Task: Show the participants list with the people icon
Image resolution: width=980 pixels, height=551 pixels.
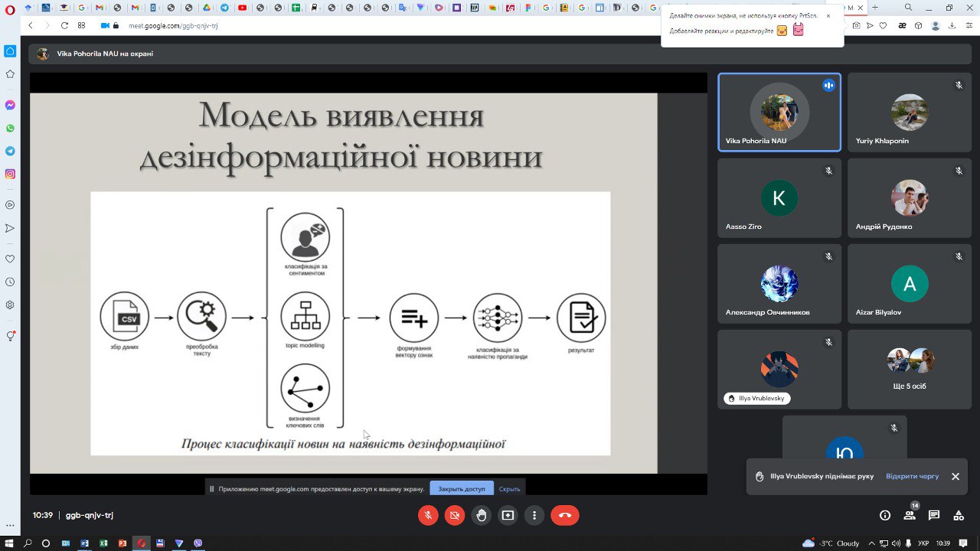Action: point(910,516)
